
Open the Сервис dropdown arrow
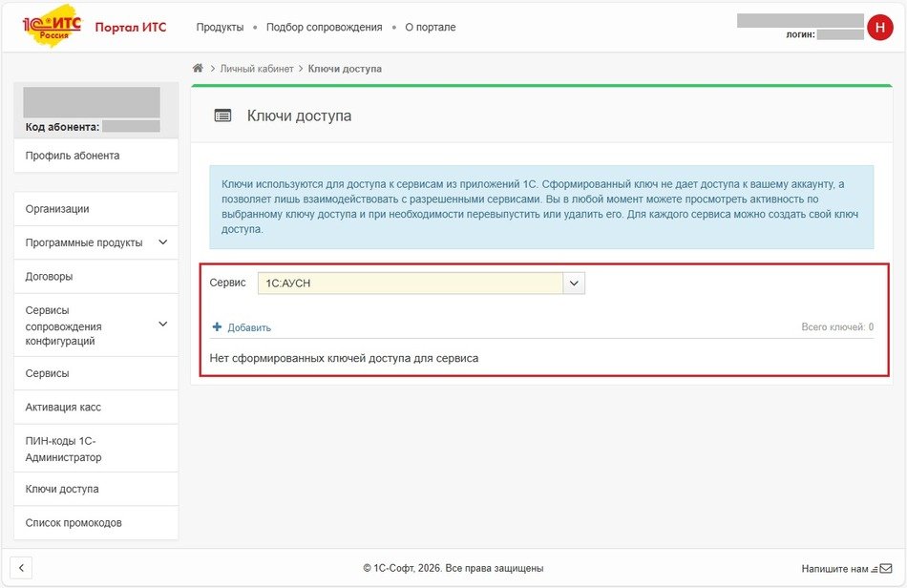(x=574, y=283)
